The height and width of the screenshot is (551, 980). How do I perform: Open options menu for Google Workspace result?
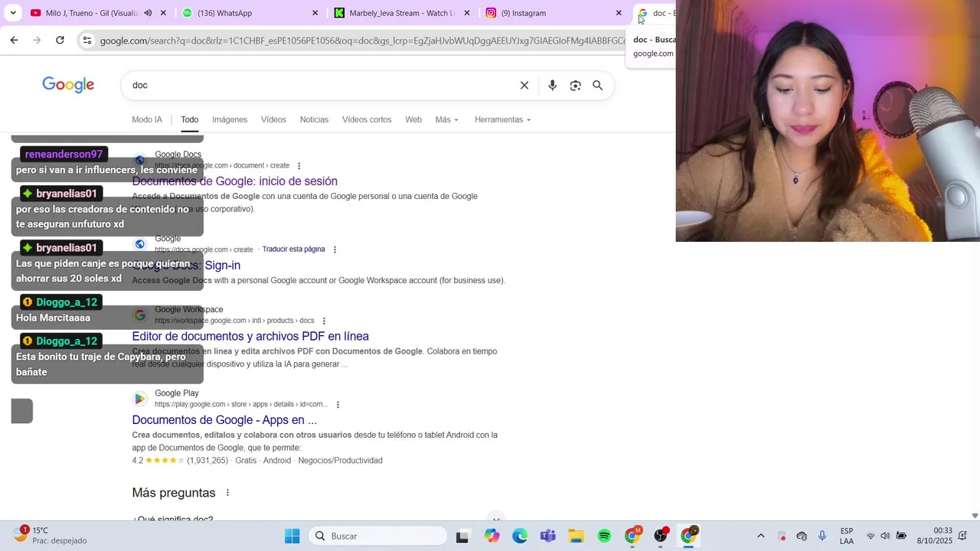[x=324, y=321]
